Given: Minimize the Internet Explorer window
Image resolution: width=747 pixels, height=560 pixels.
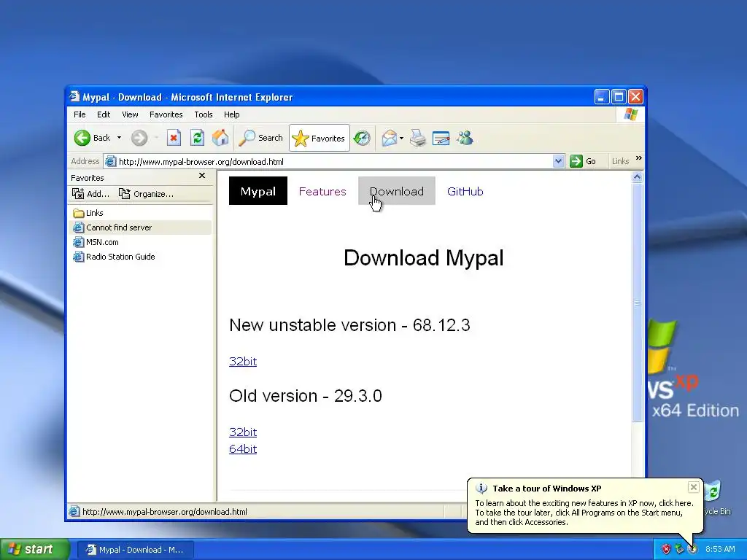Looking at the screenshot, I should (602, 97).
